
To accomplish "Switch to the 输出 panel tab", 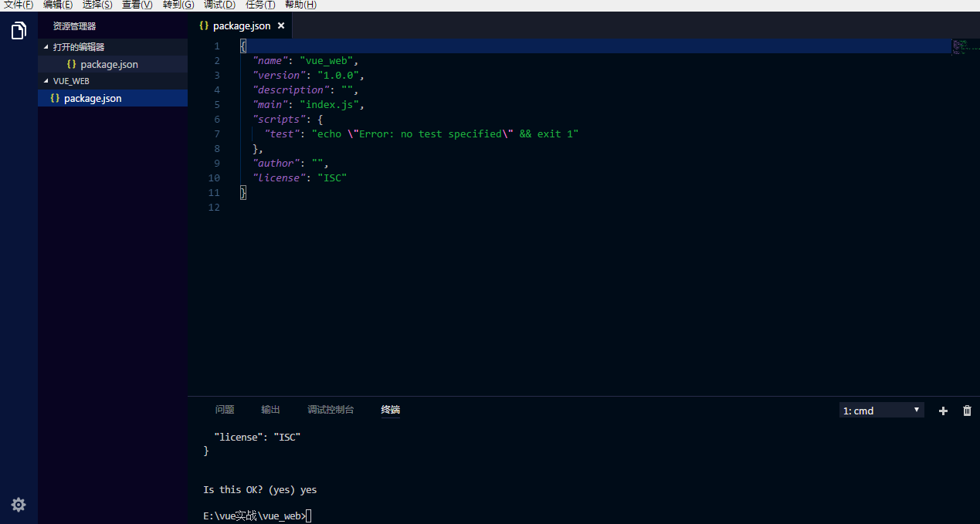I will click(x=270, y=410).
